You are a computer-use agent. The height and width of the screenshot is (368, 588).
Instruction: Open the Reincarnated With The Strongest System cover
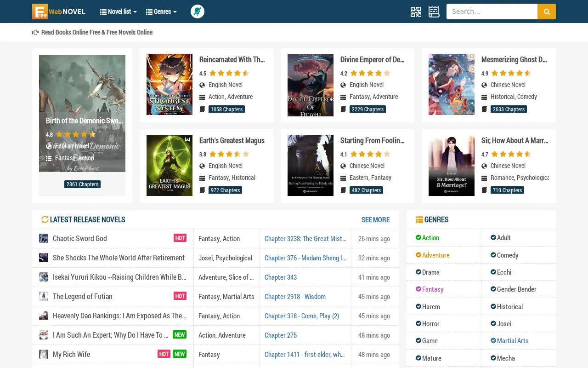(170, 85)
